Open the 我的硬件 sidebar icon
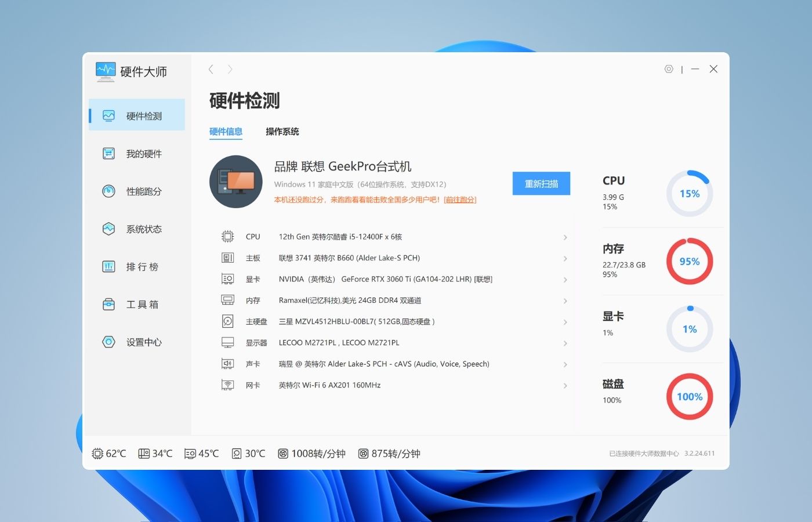Screen dimensions: 812x522 tap(108, 153)
